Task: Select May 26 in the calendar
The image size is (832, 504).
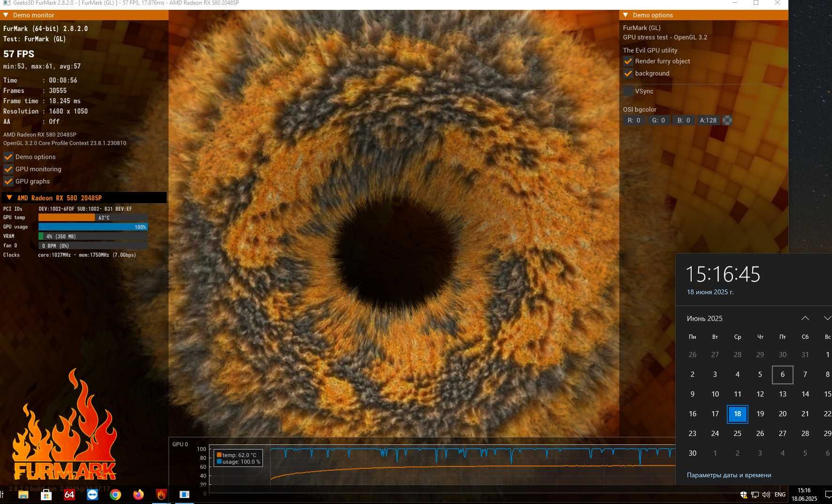Action: (692, 355)
